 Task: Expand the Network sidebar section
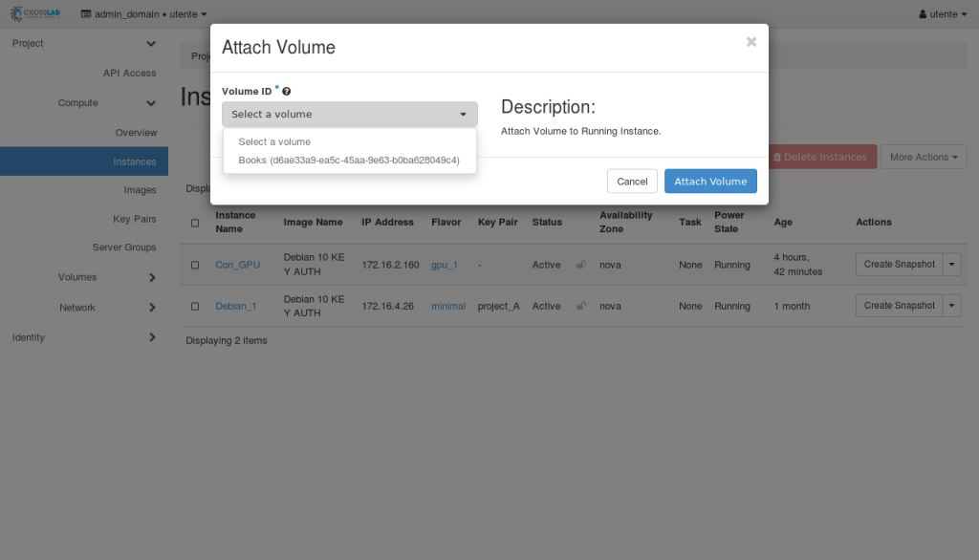point(151,308)
